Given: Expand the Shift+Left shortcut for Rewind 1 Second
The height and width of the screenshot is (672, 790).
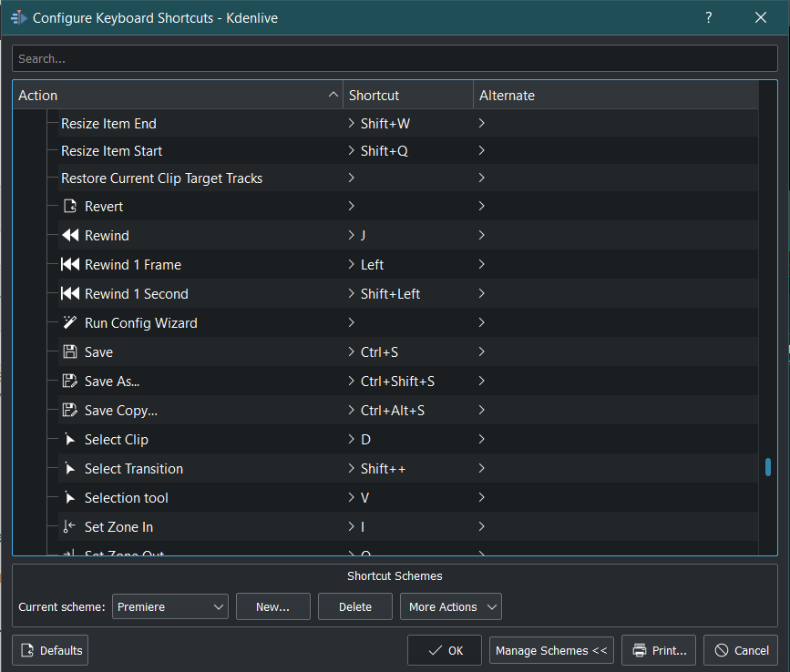Looking at the screenshot, I should (x=351, y=293).
